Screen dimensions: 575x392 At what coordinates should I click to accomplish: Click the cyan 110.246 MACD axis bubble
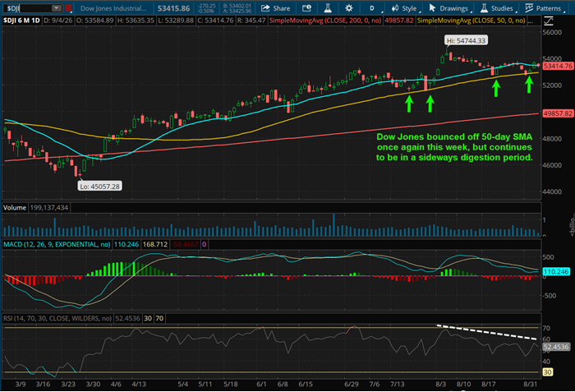point(556,272)
